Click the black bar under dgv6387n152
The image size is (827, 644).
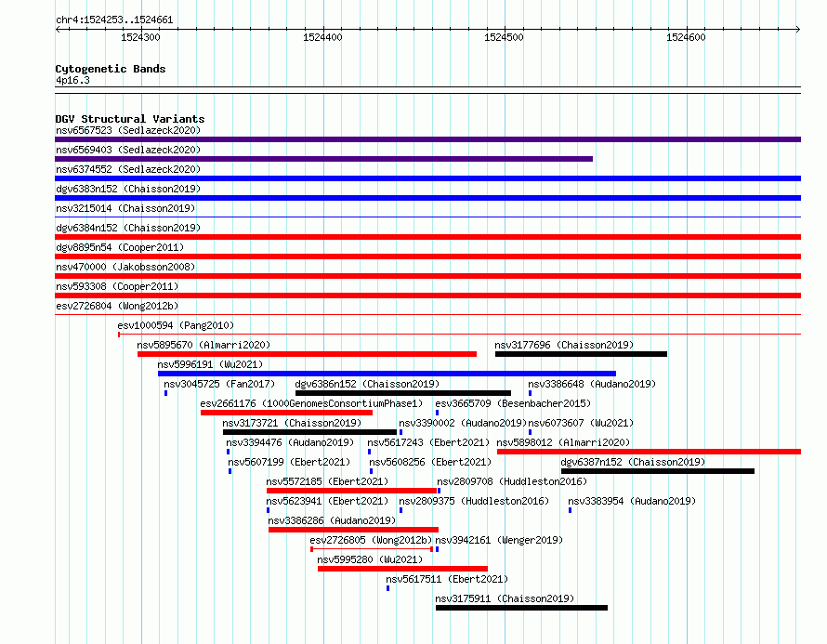658,471
